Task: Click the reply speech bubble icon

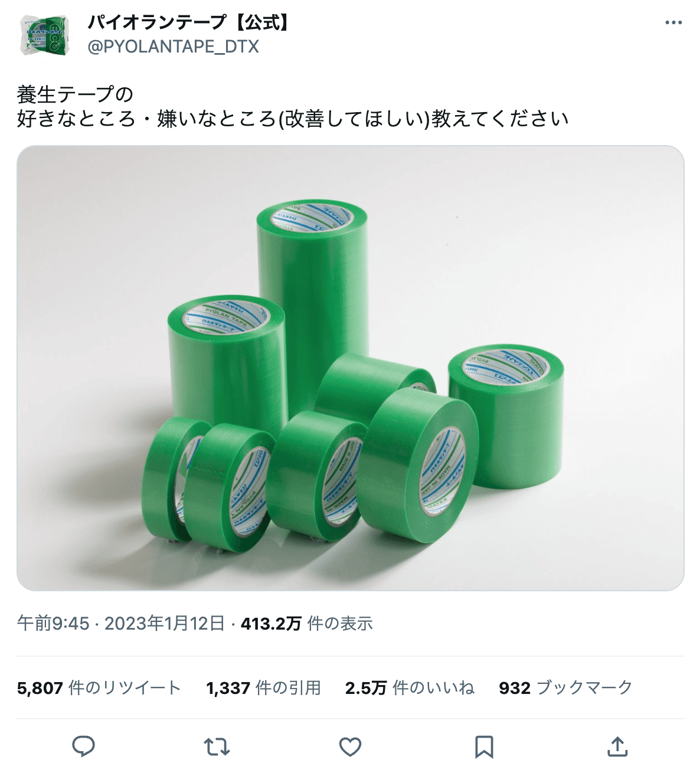Action: tap(83, 746)
